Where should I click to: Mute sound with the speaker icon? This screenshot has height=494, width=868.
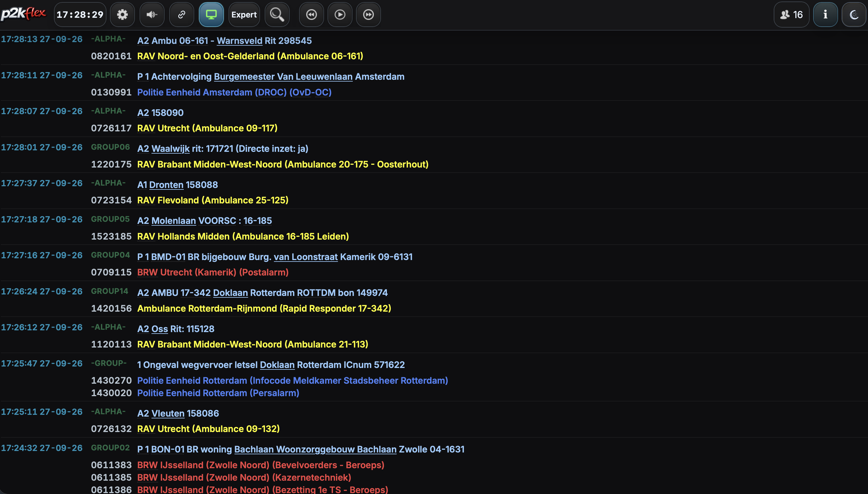click(x=151, y=15)
